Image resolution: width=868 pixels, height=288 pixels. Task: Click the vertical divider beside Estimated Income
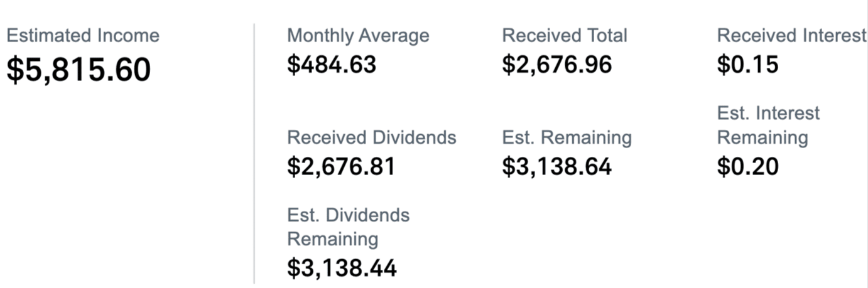point(254,154)
